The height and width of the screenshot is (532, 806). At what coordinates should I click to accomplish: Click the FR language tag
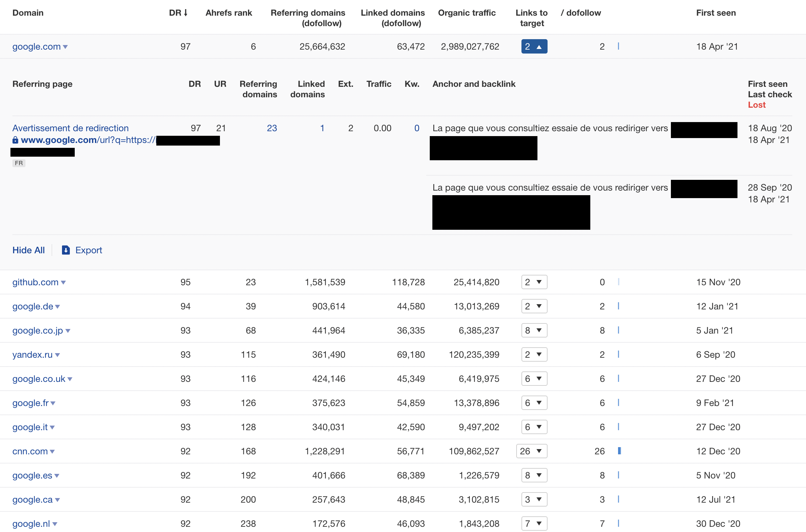click(x=19, y=163)
